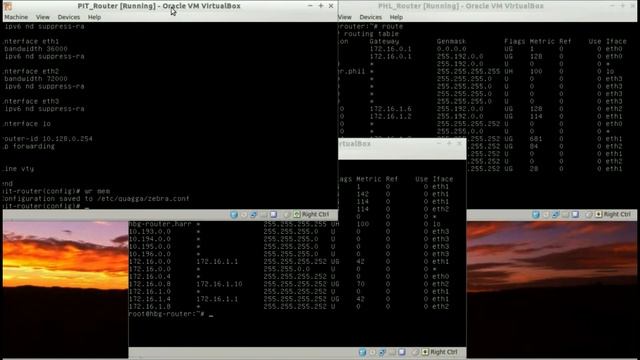Click genmask 0.0.0.0 in PHL_Router table
Screen dimensions: 640x360
coord(451,49)
